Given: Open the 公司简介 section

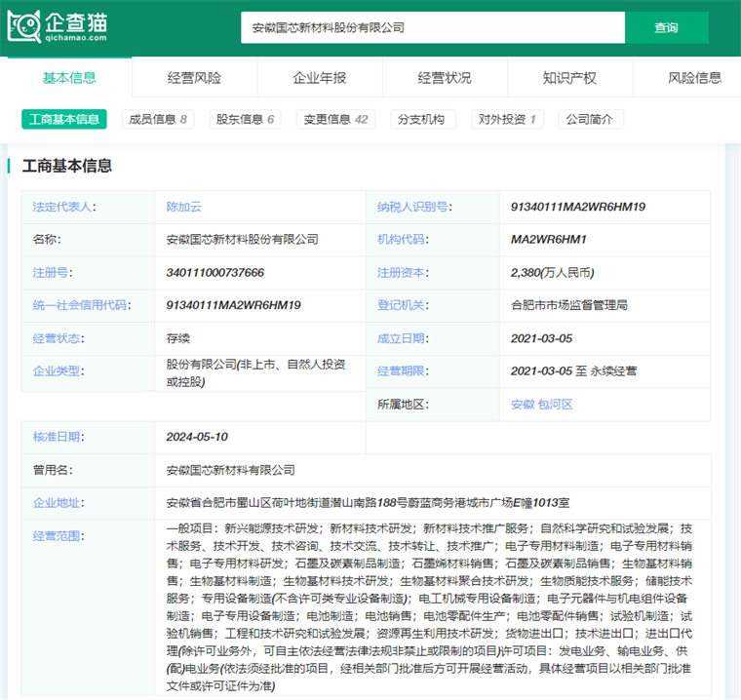Looking at the screenshot, I should coord(591,119).
